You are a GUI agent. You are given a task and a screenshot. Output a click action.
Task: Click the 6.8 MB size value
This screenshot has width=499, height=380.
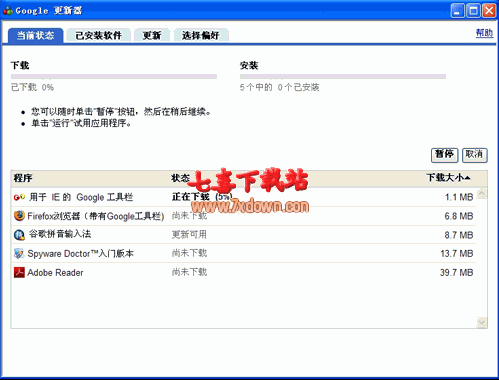(x=459, y=216)
